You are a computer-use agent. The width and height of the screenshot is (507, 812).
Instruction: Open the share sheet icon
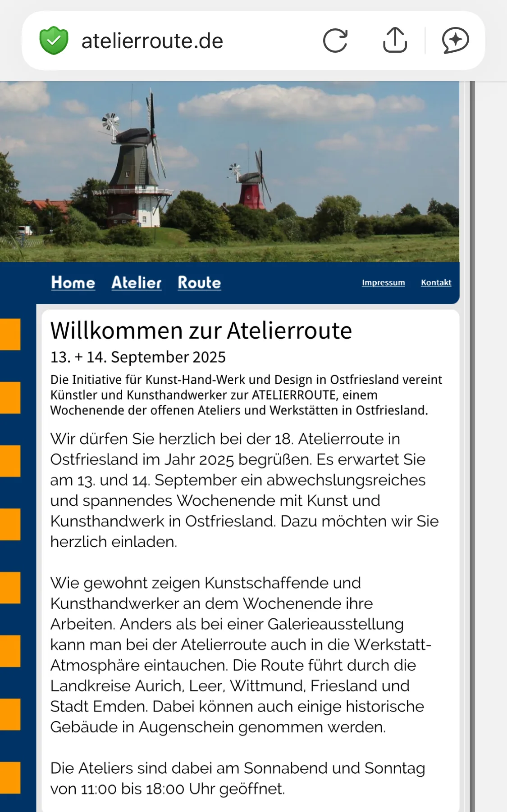[x=395, y=40]
